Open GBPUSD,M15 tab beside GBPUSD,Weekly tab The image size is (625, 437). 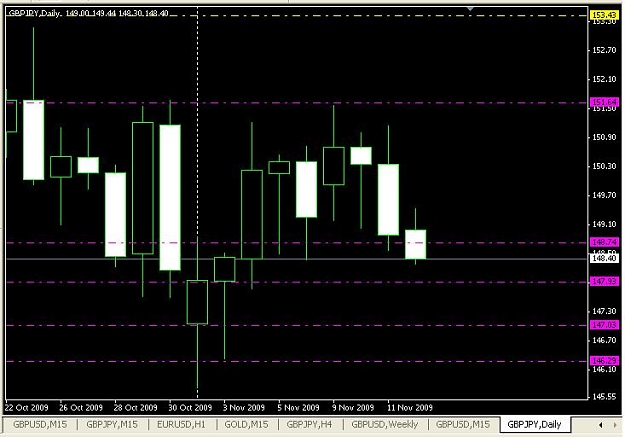pos(463,424)
